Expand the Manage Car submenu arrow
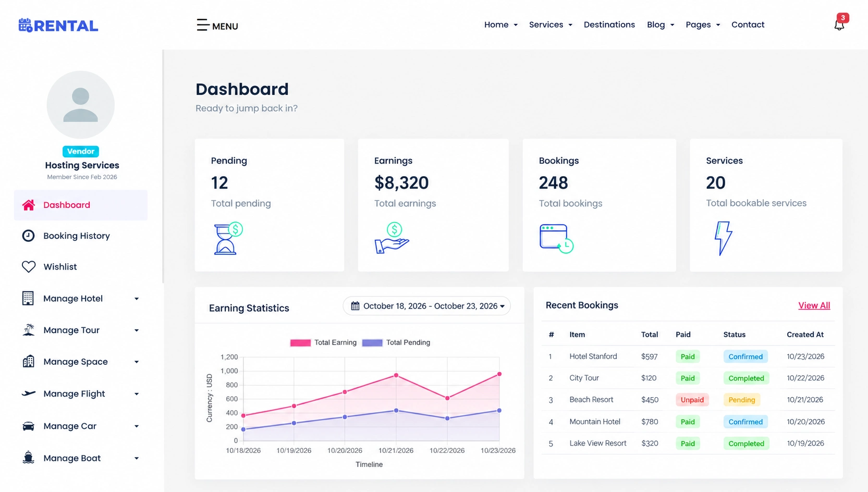The image size is (868, 492). pyautogui.click(x=137, y=426)
